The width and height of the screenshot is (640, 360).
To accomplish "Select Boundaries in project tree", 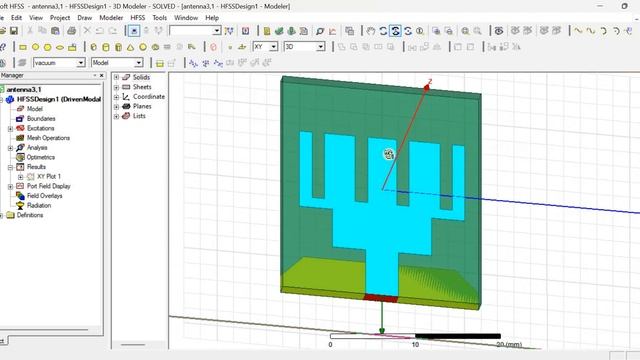I will [41, 119].
